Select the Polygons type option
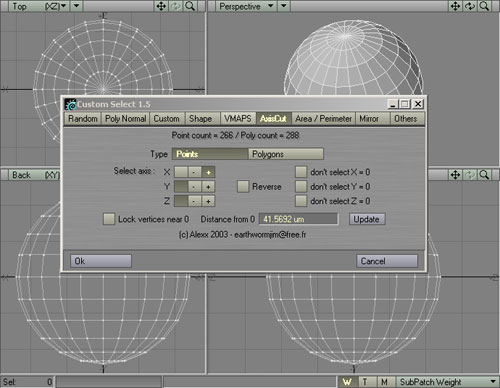 pos(286,154)
